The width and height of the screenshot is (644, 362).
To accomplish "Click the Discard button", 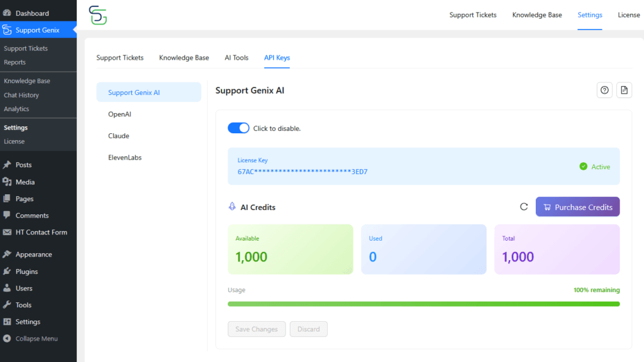I will 308,329.
